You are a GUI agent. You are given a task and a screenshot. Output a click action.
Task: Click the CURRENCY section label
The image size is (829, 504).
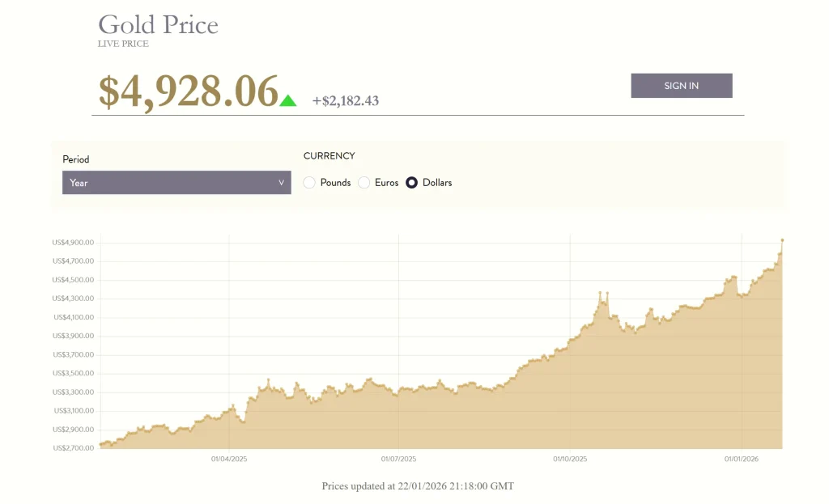pos(329,155)
